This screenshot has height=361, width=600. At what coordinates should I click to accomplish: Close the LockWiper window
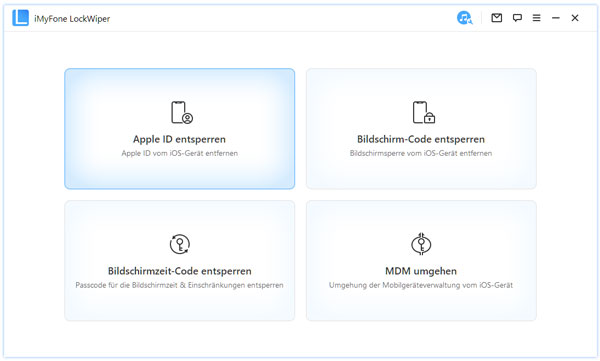[x=575, y=18]
